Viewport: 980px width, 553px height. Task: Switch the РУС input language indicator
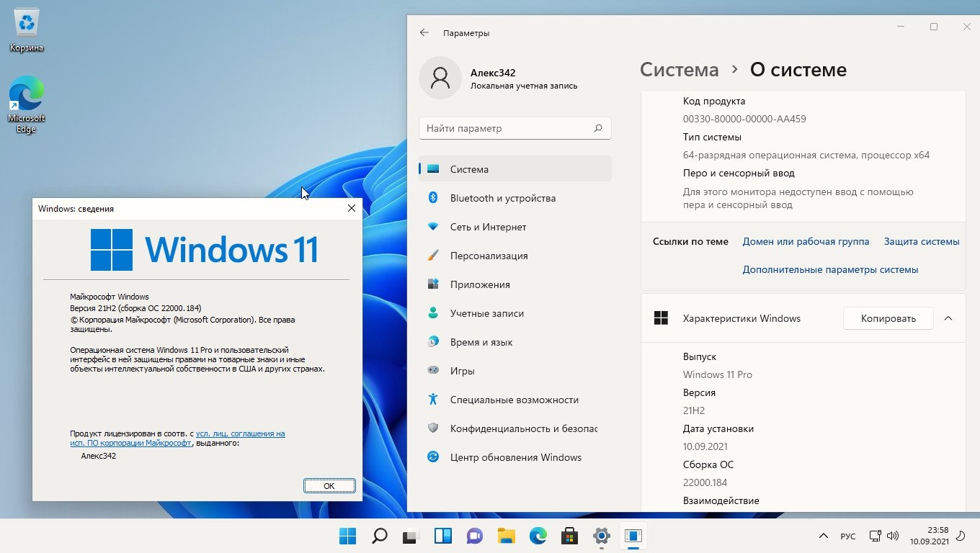[x=848, y=536]
